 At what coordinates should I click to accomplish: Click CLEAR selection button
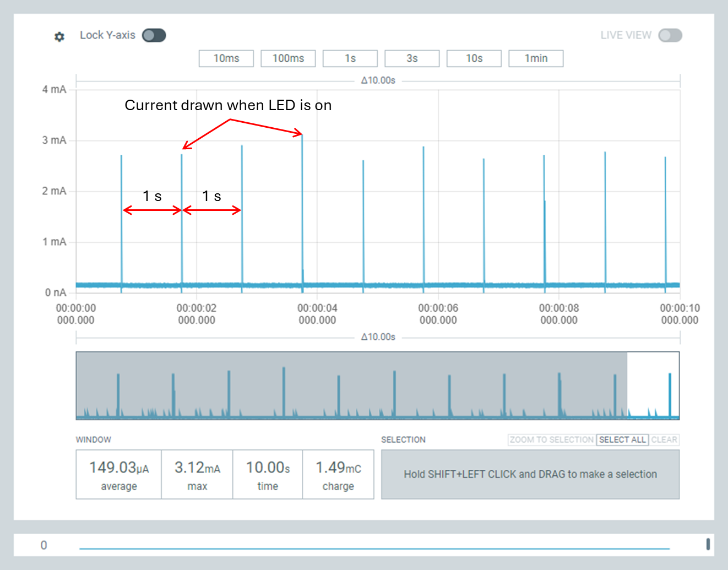pos(664,439)
